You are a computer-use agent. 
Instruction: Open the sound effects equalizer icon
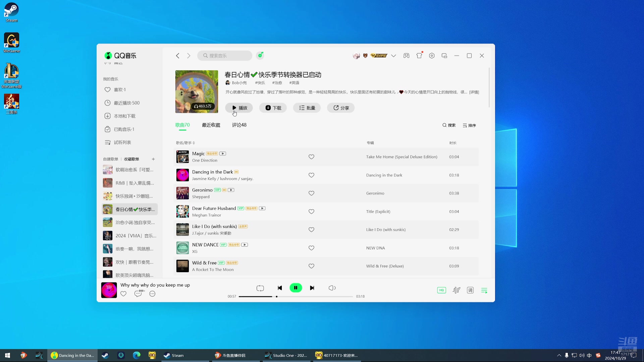(x=456, y=290)
